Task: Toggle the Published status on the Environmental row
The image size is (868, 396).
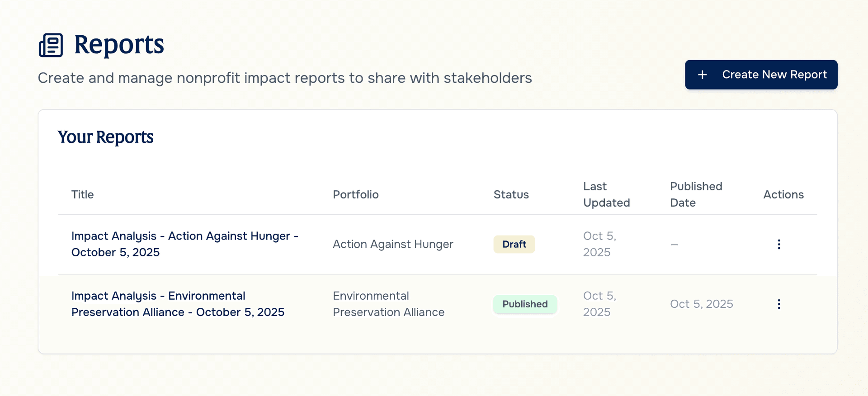Action: (525, 304)
